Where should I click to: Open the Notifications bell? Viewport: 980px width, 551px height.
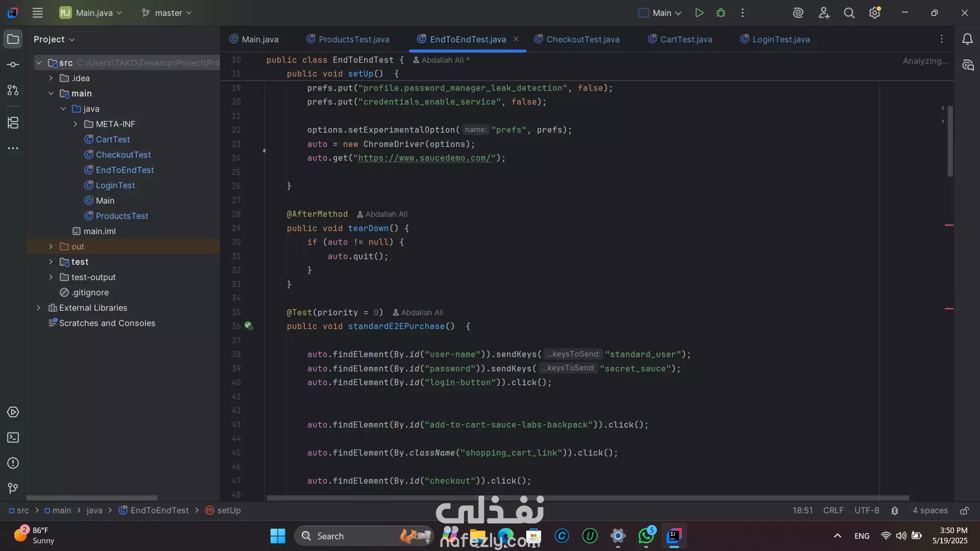click(x=967, y=39)
